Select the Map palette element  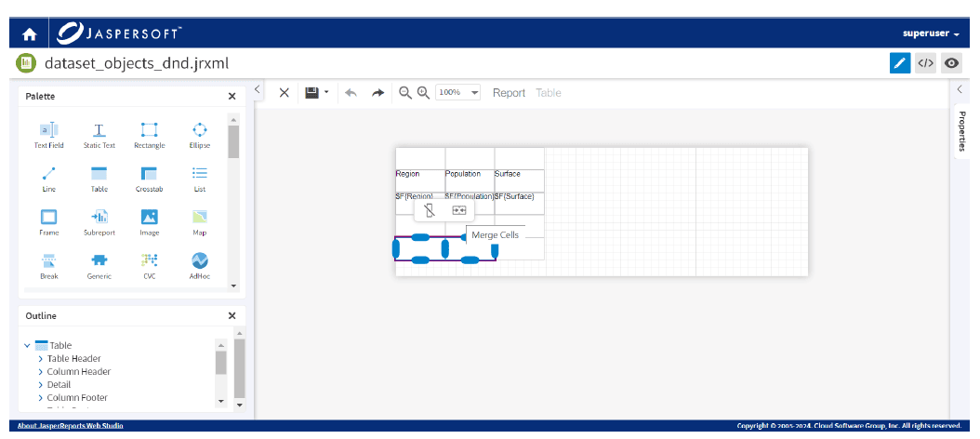(199, 222)
